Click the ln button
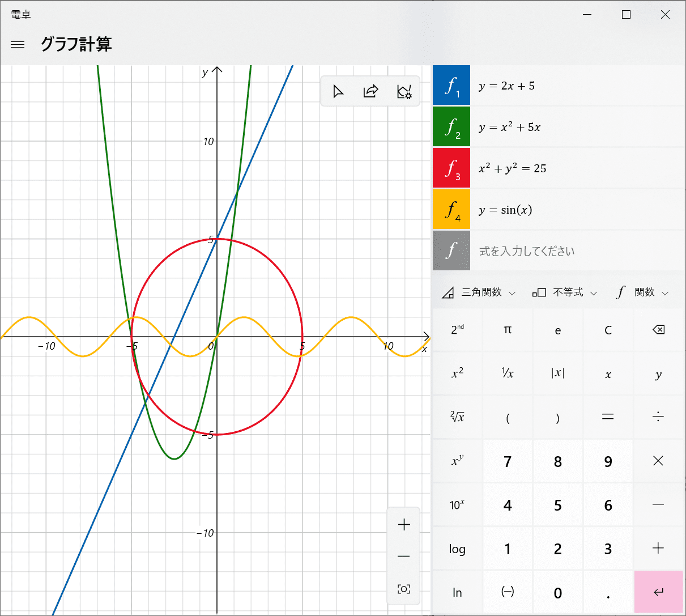This screenshot has height=616, width=686. [x=457, y=592]
